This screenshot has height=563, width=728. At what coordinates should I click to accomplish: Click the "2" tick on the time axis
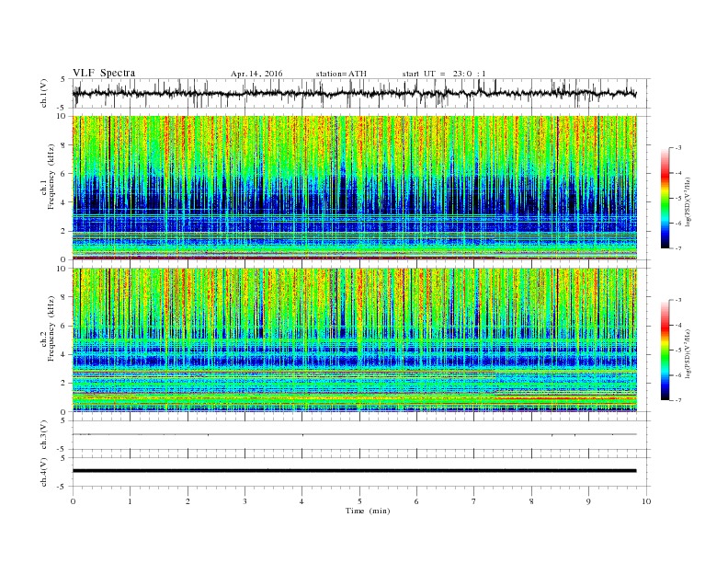188,501
